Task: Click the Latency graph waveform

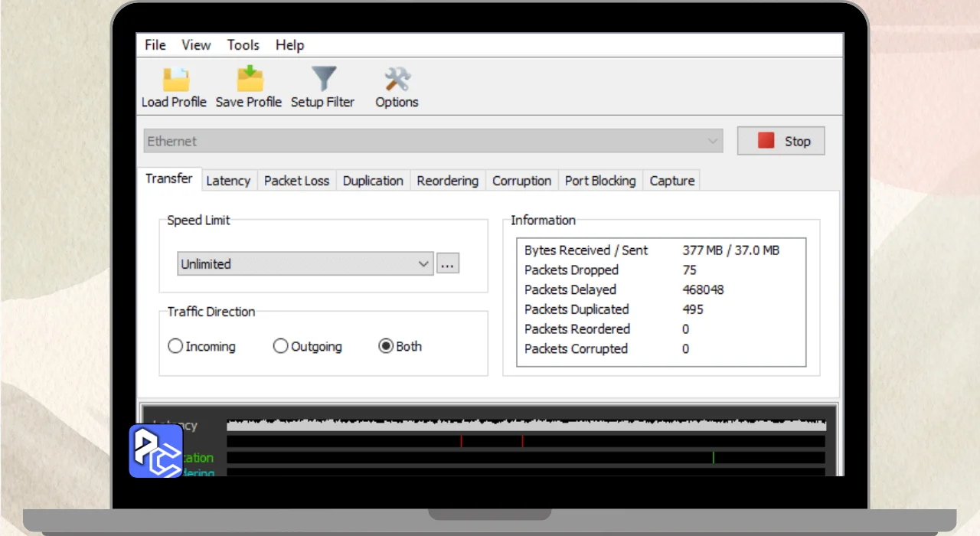Action: pos(526,425)
